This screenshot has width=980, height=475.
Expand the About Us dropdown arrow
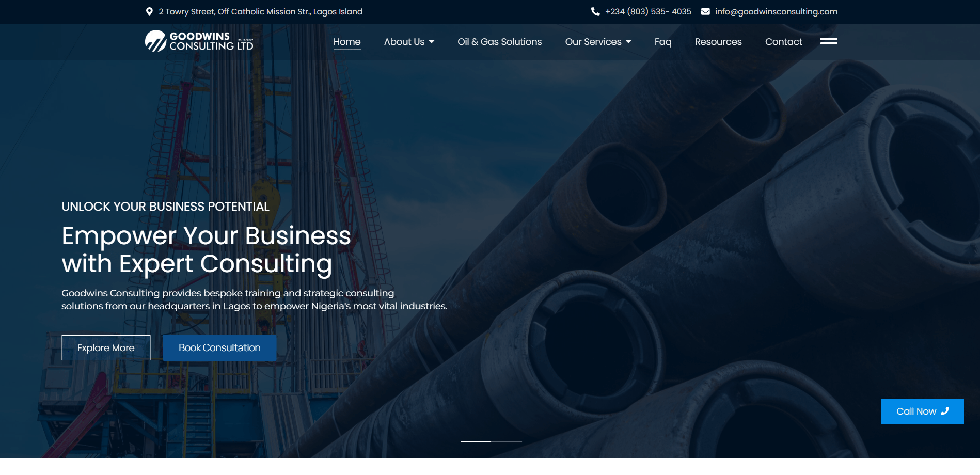click(432, 42)
